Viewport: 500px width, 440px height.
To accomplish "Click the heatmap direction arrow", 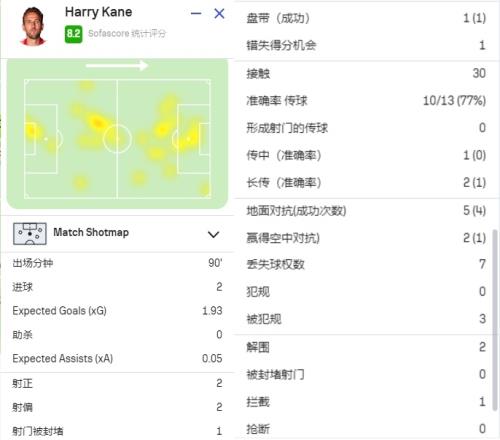I will point(117,65).
